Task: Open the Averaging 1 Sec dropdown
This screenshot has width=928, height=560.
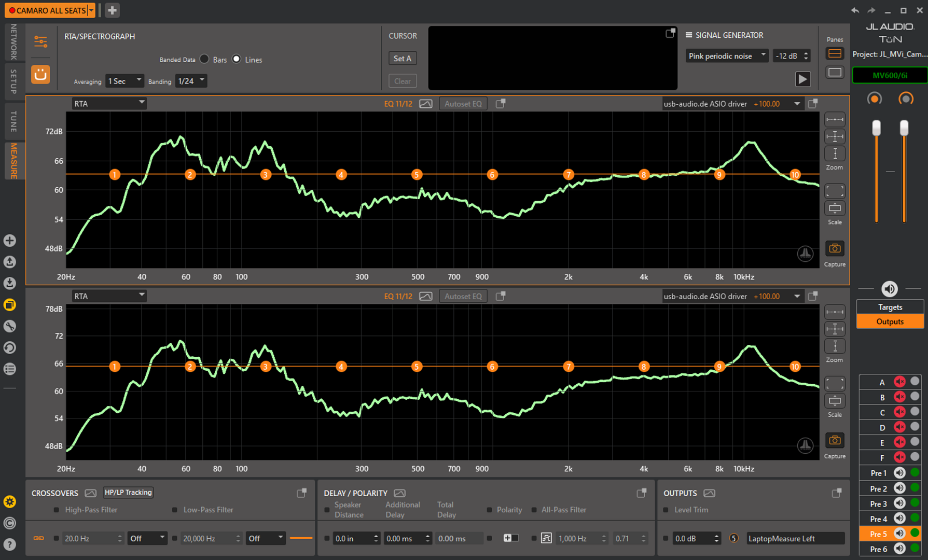Action: coord(124,81)
